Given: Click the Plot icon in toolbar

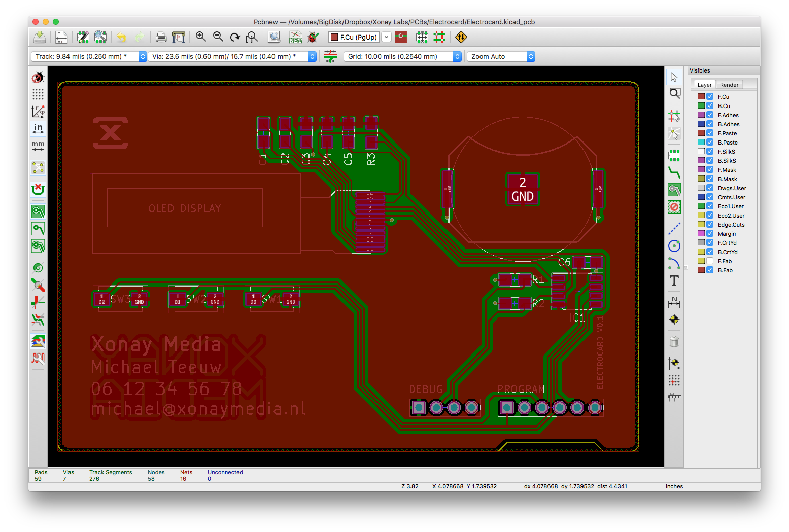Looking at the screenshot, I should click(x=179, y=37).
